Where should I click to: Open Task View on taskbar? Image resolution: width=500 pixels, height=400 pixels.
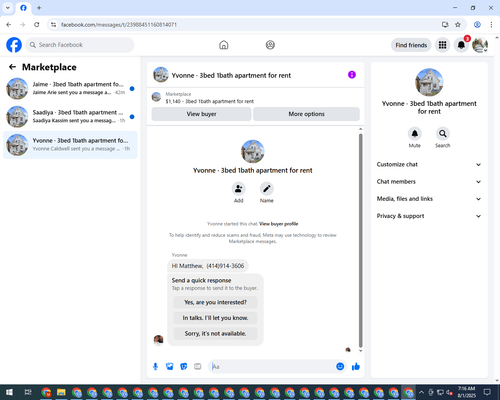pos(28,392)
